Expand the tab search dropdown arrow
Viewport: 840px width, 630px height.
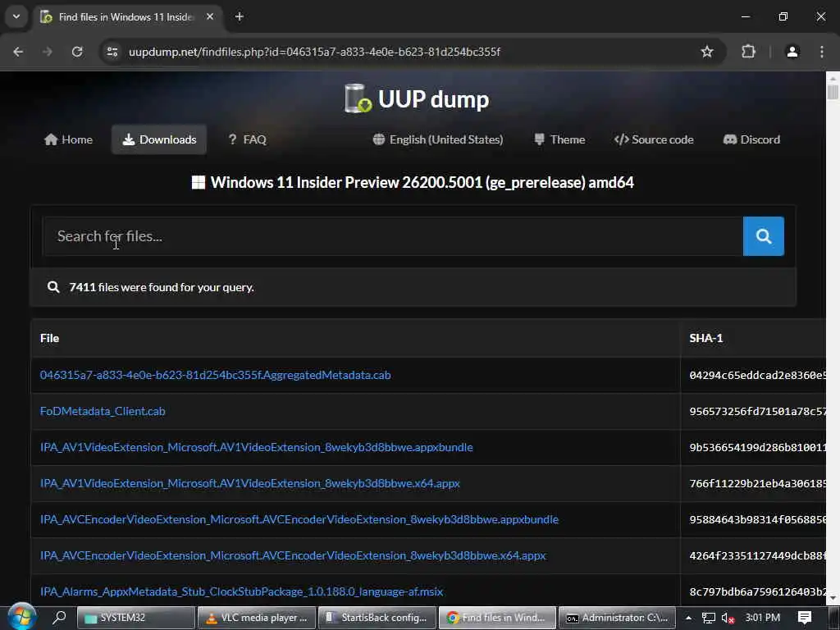tap(16, 16)
